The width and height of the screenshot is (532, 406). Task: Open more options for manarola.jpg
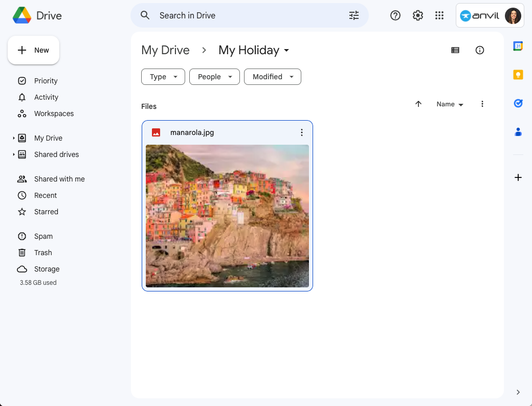tap(302, 132)
